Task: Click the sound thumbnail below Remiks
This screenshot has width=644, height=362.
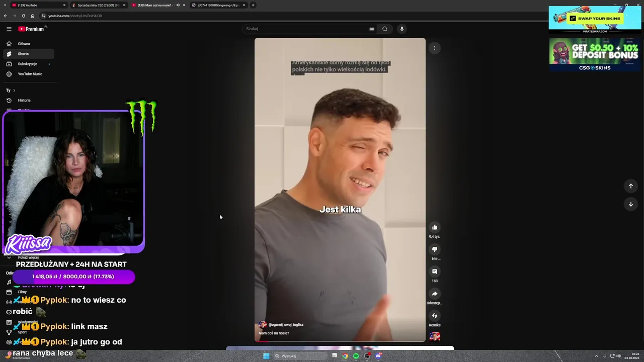Action: [x=435, y=336]
